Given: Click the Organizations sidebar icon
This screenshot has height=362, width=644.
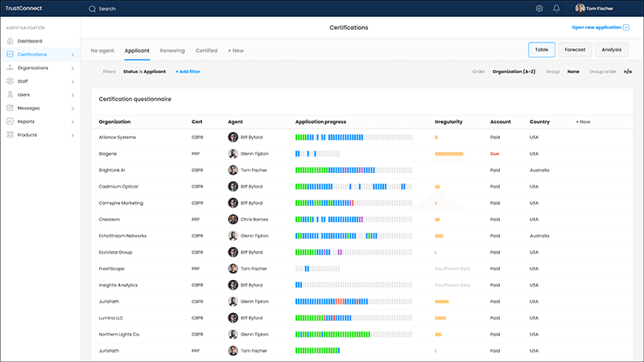Looking at the screenshot, I should click(x=10, y=68).
